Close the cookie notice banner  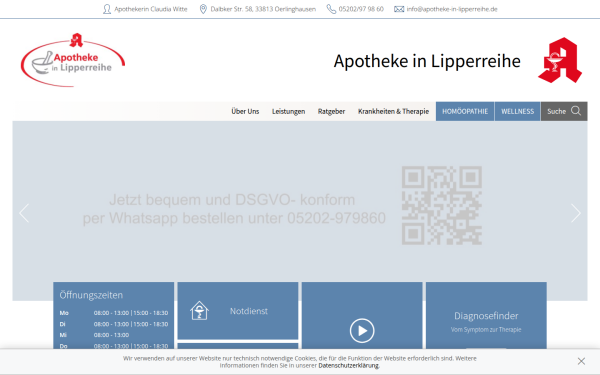(x=581, y=361)
